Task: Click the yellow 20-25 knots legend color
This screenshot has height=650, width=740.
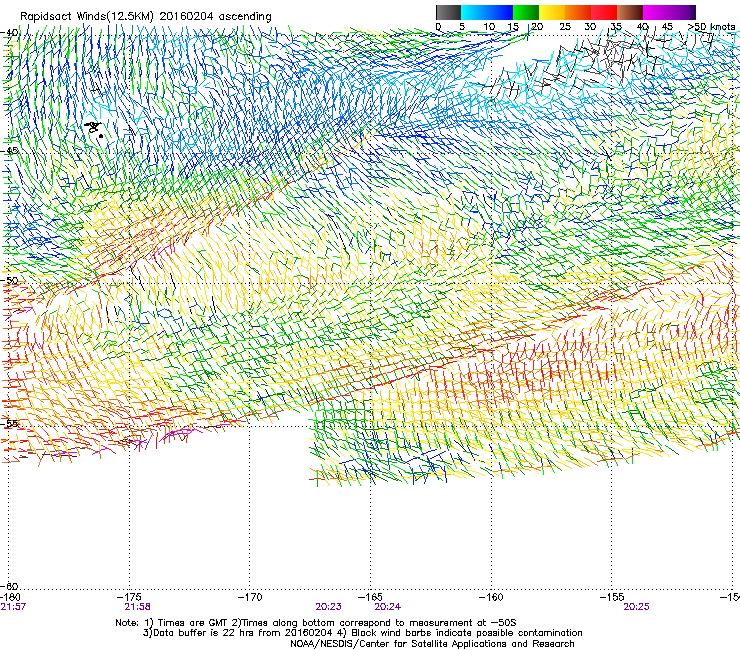Action: (552, 12)
